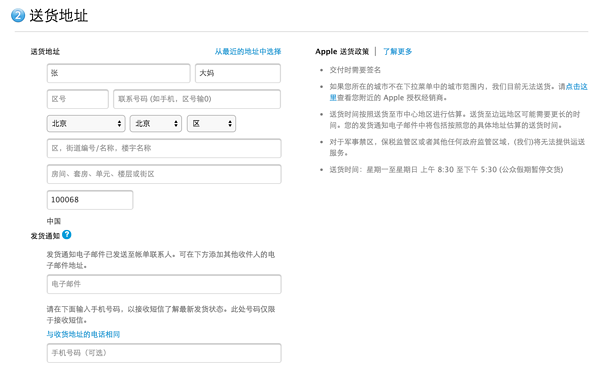Click the Apple 送货政策 heading

click(x=342, y=52)
